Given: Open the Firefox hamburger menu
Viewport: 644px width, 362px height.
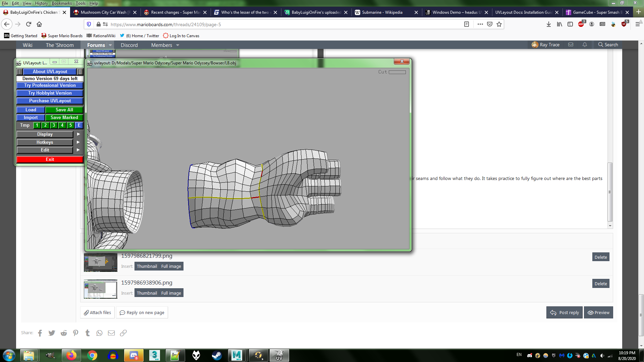Looking at the screenshot, I should (x=637, y=24).
